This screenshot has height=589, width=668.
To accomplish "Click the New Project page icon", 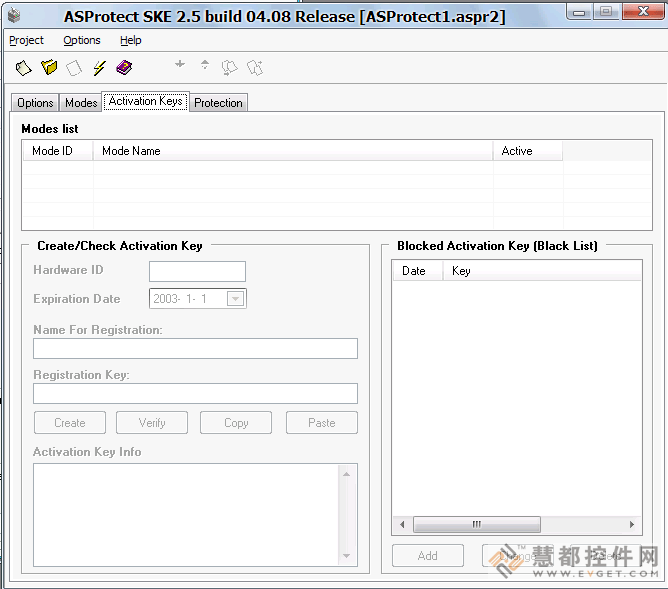I will (x=23, y=68).
